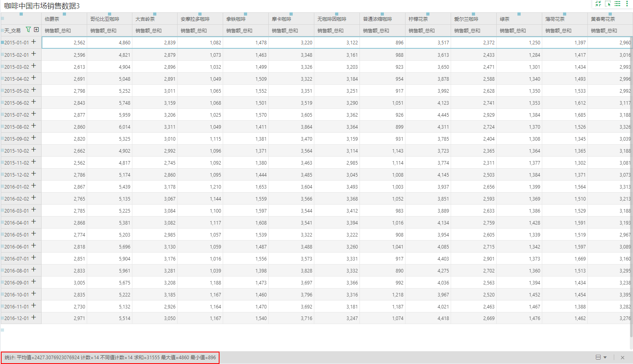Open dropdown arrow next to statistics layout icon

pyautogui.click(x=605, y=357)
